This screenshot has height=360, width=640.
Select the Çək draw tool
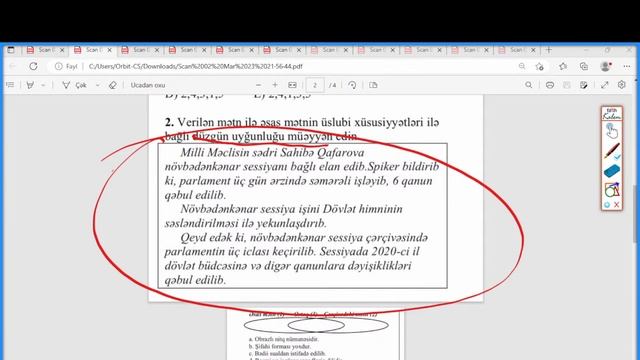click(x=74, y=85)
